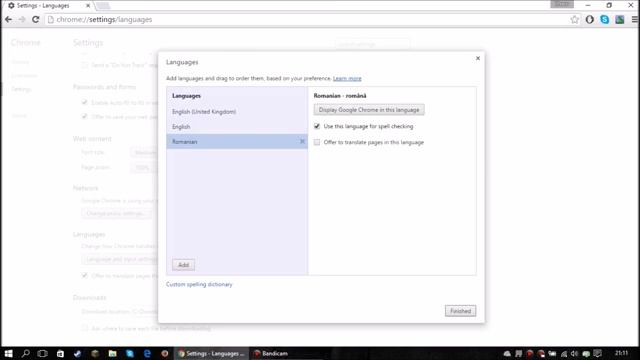The image size is (640, 360).
Task: Launch Microsoft Edge from the taskbar
Action: (147, 353)
